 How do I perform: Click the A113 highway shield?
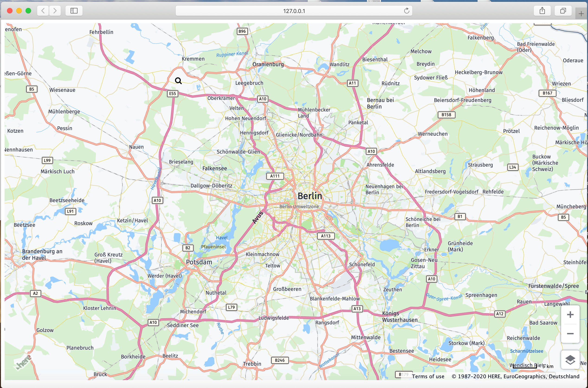[326, 236]
